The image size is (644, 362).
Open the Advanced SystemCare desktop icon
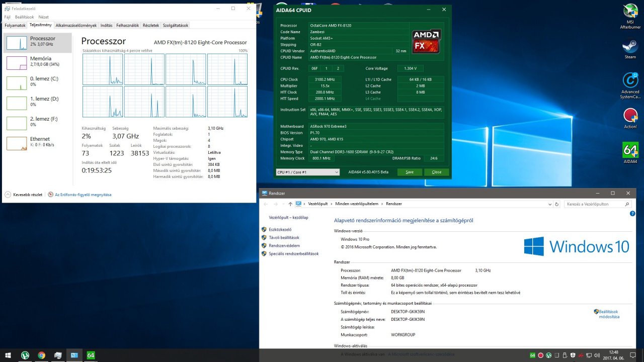click(630, 85)
